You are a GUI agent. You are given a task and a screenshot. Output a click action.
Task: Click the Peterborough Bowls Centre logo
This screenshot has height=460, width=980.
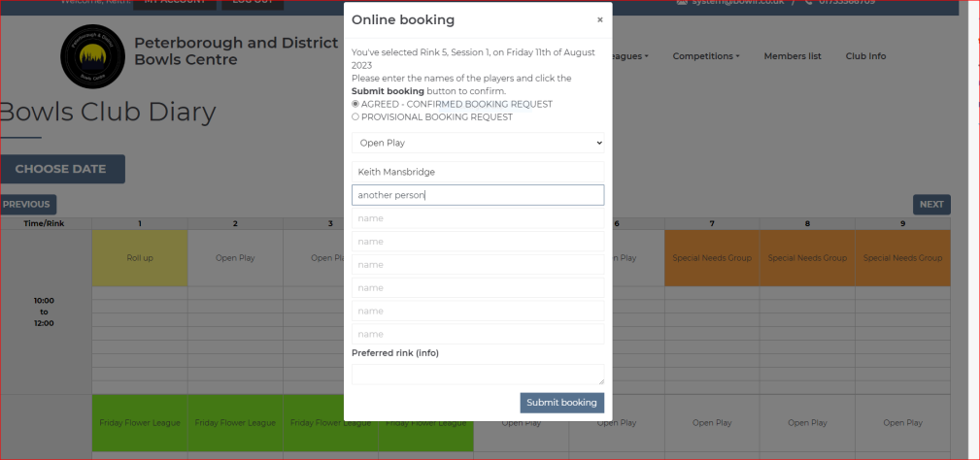[x=92, y=55]
